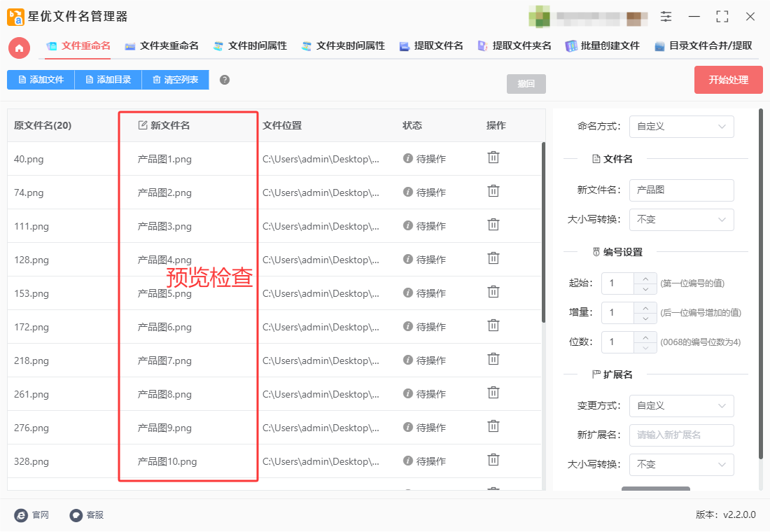Viewport: 770px width, 532px height.
Task: Click the 添加目录 button
Action: tap(108, 80)
